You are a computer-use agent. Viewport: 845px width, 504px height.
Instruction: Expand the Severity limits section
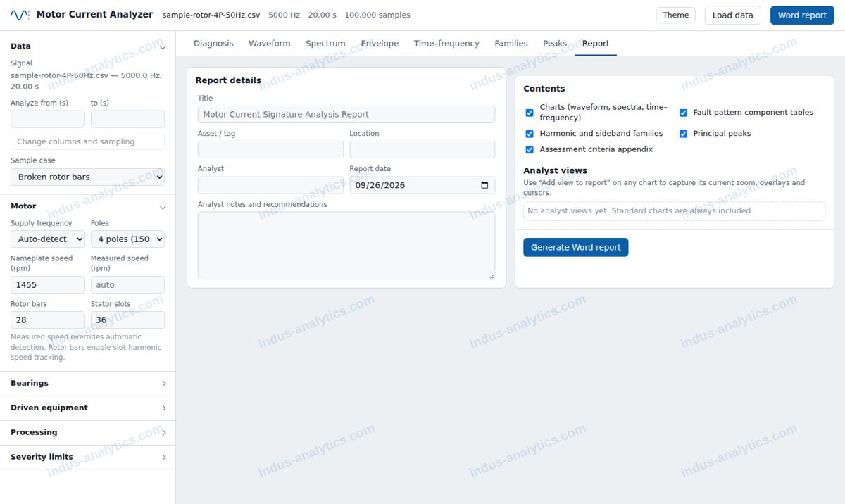pos(87,458)
